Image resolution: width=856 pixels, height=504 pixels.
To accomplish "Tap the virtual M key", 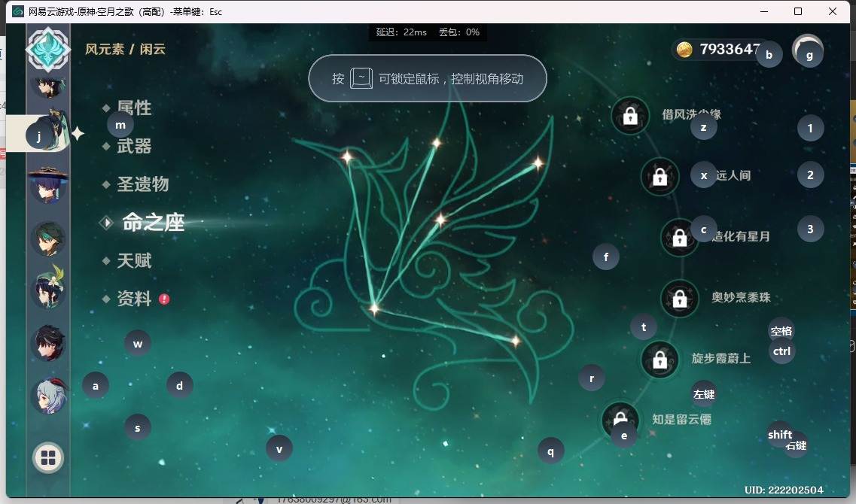I will 120,125.
